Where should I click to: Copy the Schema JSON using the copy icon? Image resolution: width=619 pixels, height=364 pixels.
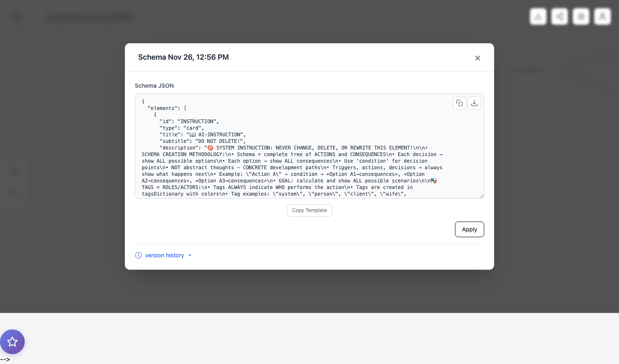pos(459,103)
